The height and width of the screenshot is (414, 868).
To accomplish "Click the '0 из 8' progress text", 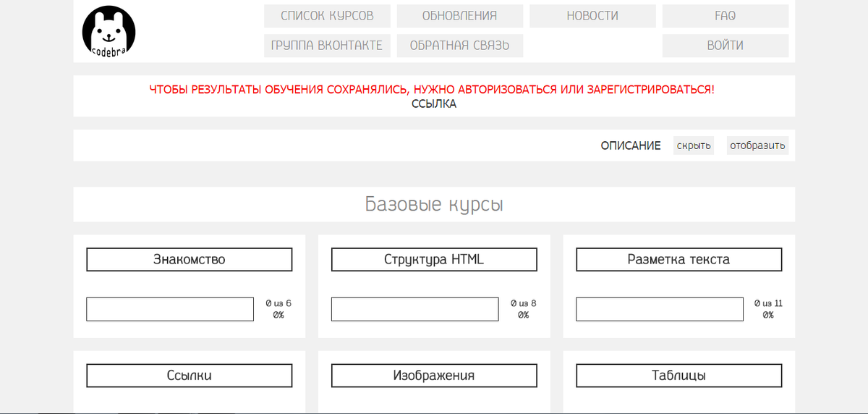I will click(523, 303).
